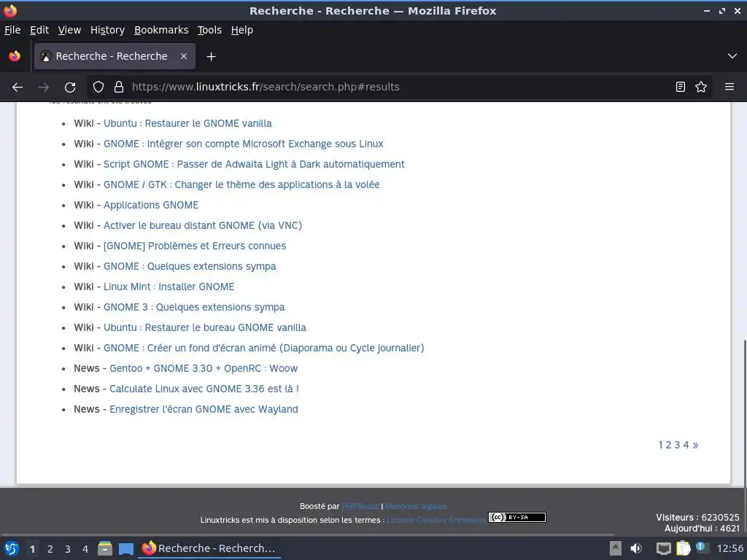Expand the list-all-tabs chevron
The image size is (747, 560).
coord(732,56)
